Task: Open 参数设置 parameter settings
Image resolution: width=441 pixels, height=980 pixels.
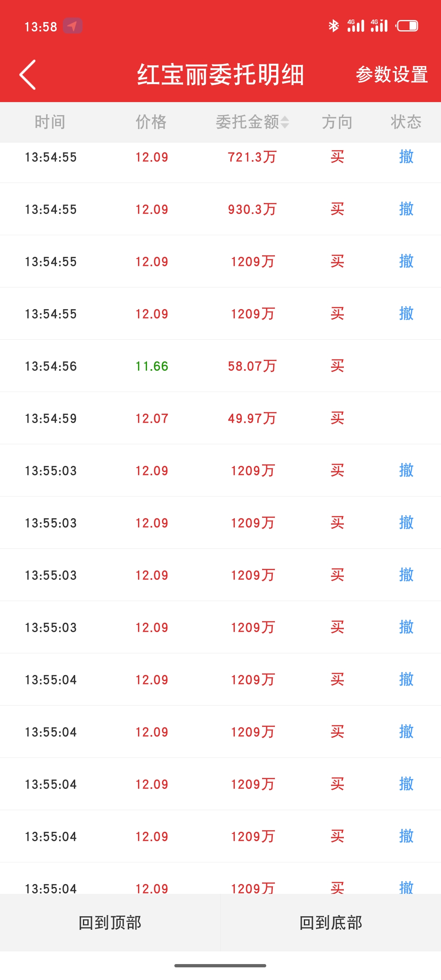Action: pos(392,75)
